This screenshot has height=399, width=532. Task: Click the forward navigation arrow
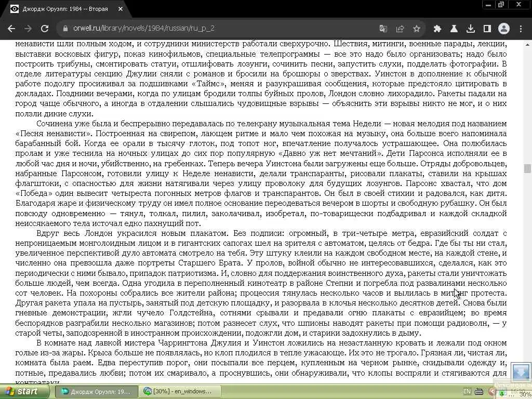tap(28, 29)
